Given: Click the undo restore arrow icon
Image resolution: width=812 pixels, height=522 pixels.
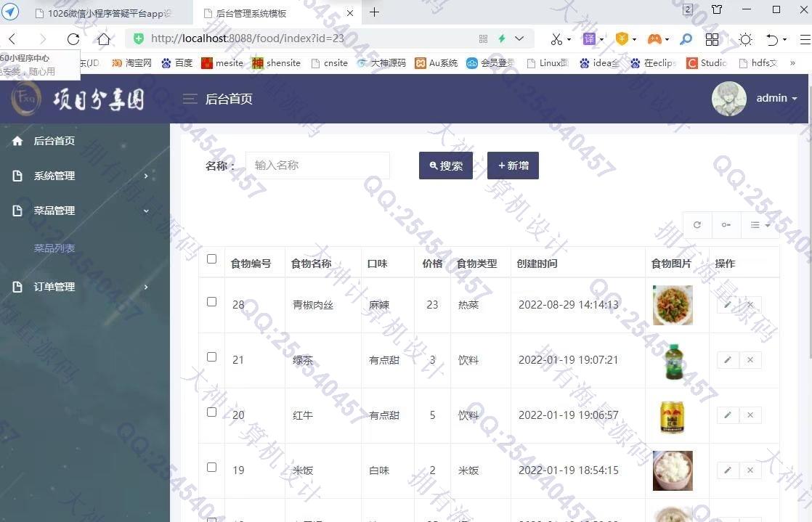Looking at the screenshot, I should [771, 39].
